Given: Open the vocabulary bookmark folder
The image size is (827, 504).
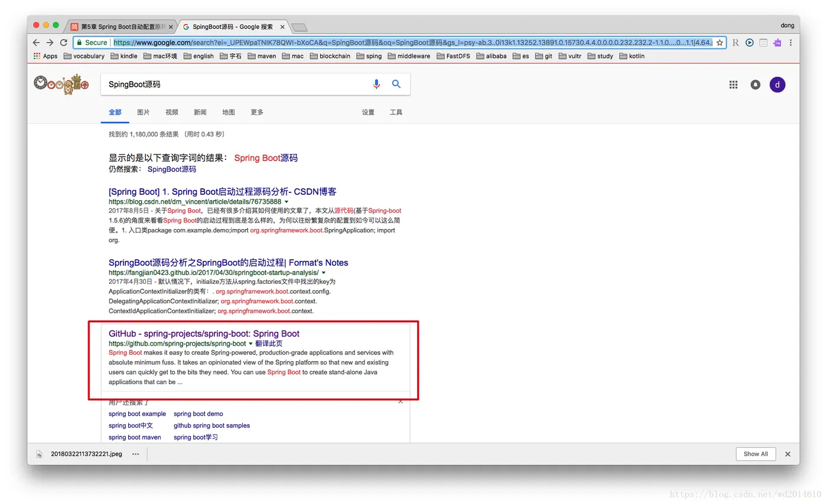Looking at the screenshot, I should pyautogui.click(x=84, y=56).
